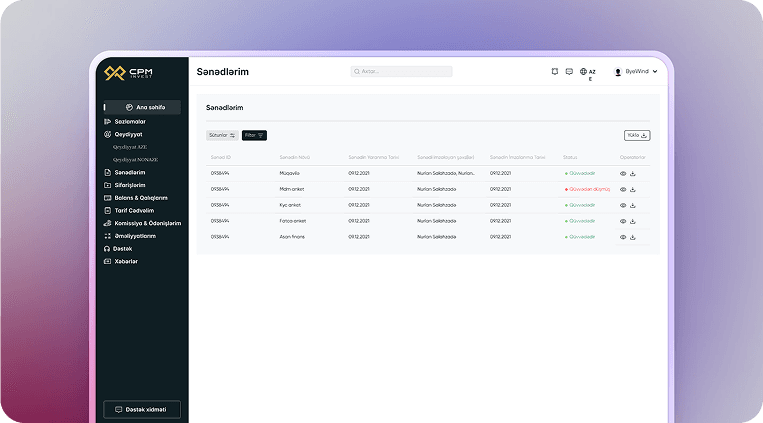The height and width of the screenshot is (423, 763).
Task: Click download icon in Mdm anket row
Action: [633, 189]
